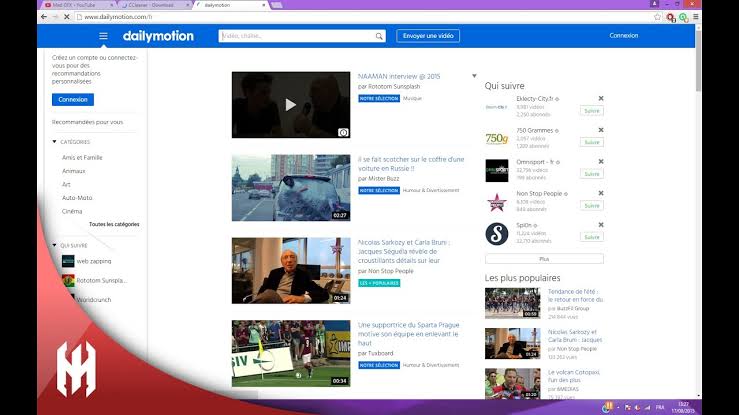
Task: Follow 750 Grammes with Suivre
Action: 591,142
